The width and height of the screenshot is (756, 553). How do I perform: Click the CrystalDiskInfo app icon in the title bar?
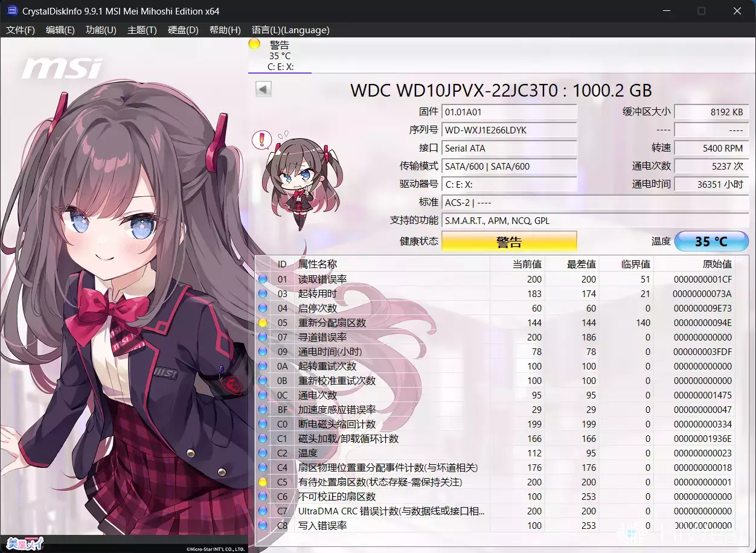pos(11,11)
